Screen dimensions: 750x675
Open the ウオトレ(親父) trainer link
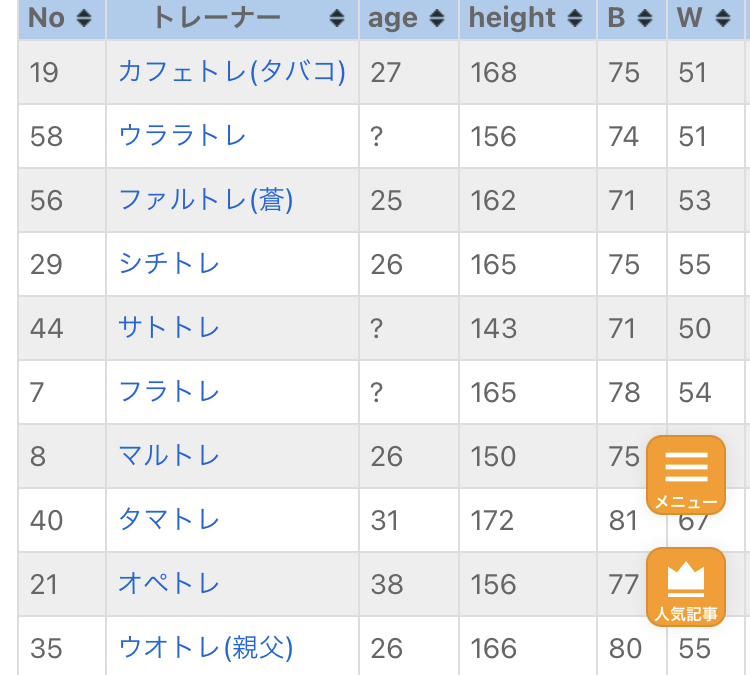coord(206,648)
